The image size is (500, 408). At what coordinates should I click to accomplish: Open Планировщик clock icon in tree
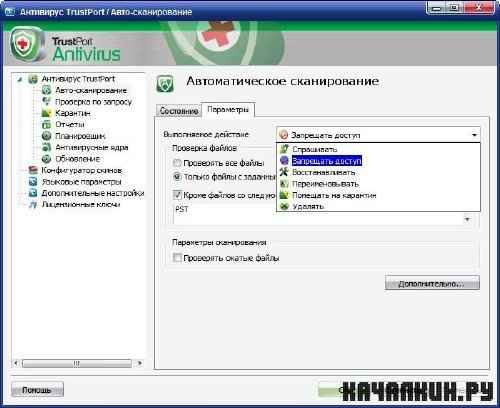point(46,136)
